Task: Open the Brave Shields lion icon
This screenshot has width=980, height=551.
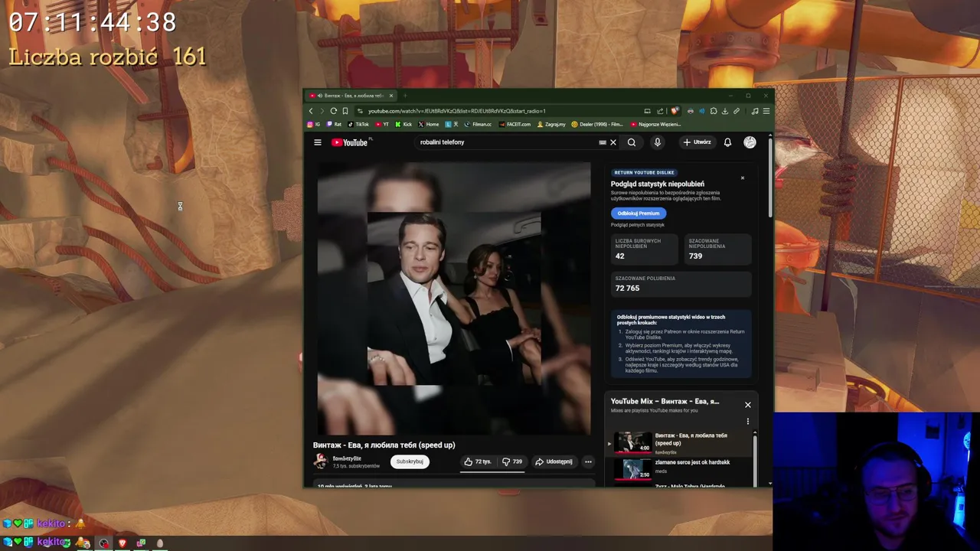Action: coord(675,111)
